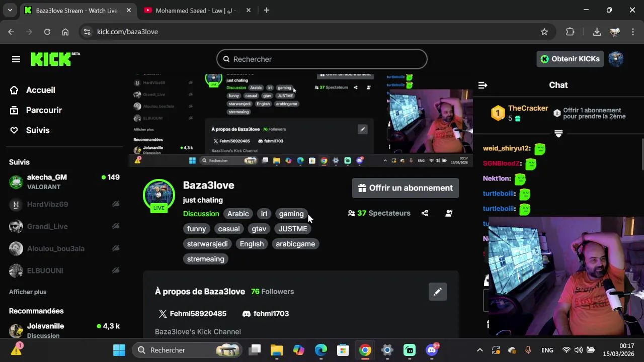Click username weid_shiryu12 in chat
644x362 pixels.
pyautogui.click(x=506, y=148)
